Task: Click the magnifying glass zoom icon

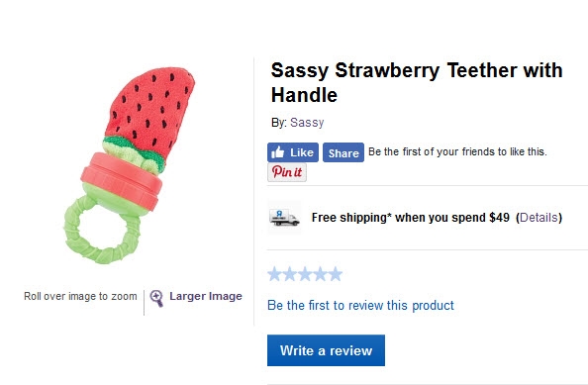Action: [156, 298]
